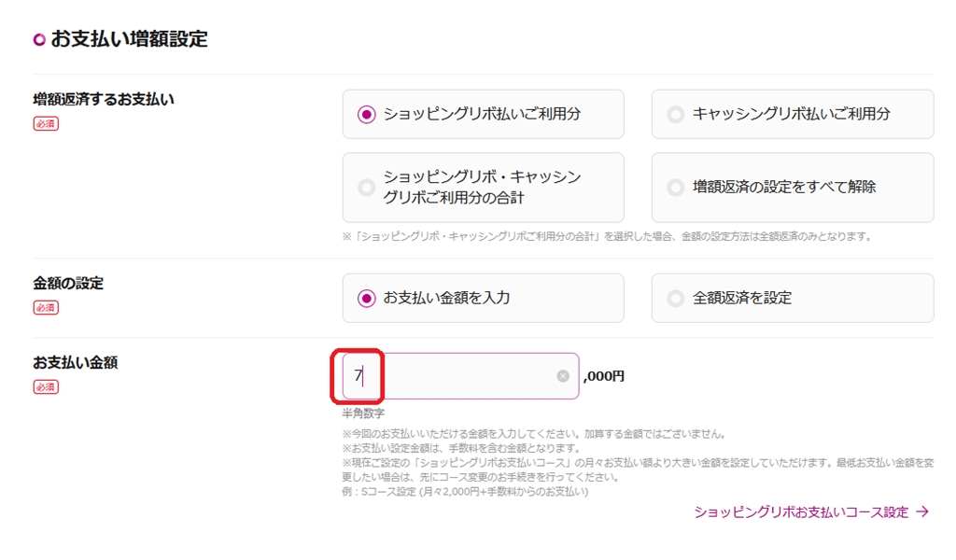This screenshot has height=560, width=956.
Task: Click the お支払い金額 field label
Action: [75, 362]
